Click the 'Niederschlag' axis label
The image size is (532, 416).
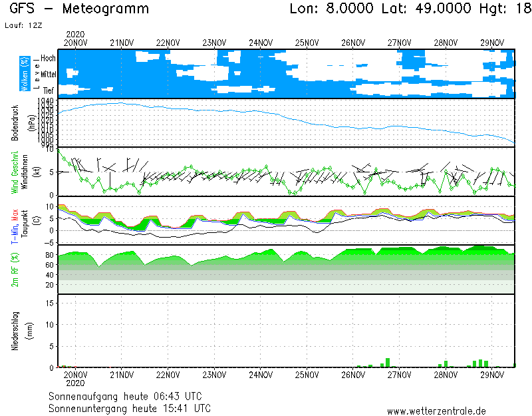click(15, 331)
